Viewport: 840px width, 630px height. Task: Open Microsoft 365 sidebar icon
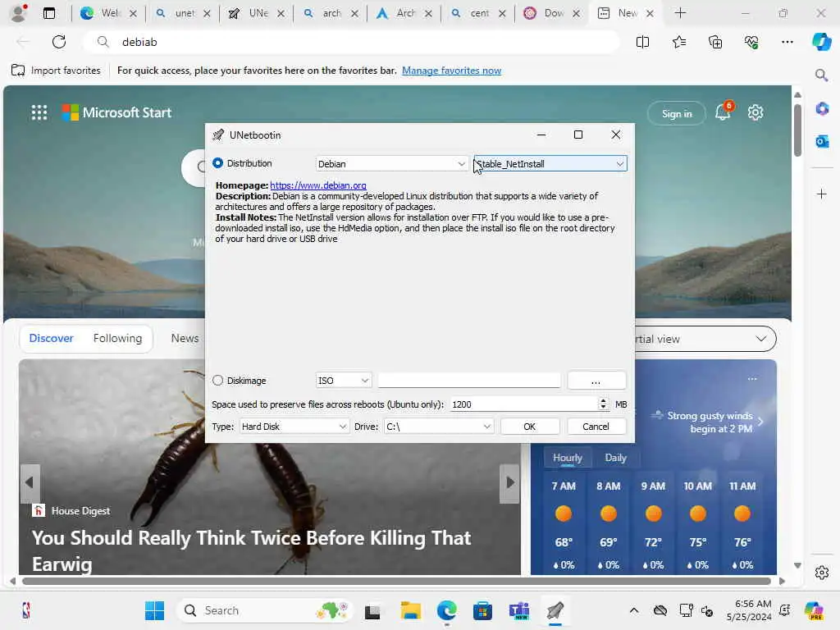pos(822,109)
